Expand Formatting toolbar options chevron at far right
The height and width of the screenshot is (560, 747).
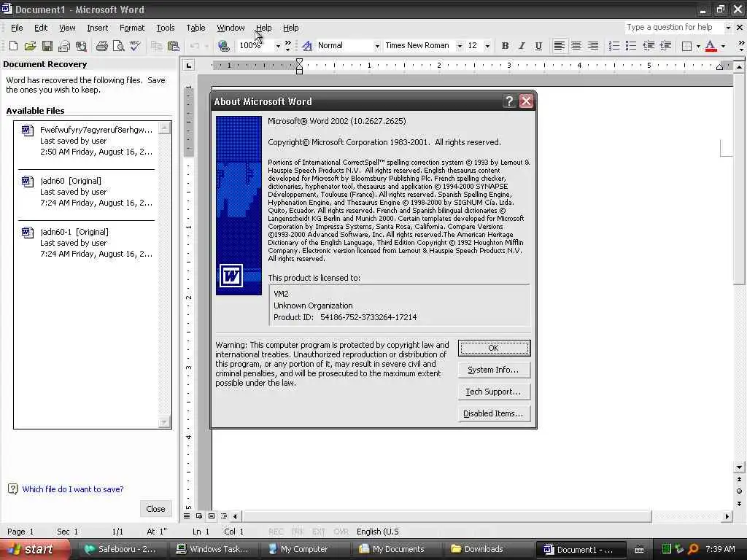pos(741,46)
